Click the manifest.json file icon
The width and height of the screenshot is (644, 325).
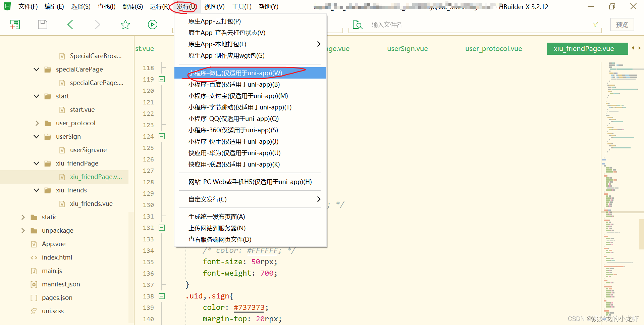tap(34, 284)
